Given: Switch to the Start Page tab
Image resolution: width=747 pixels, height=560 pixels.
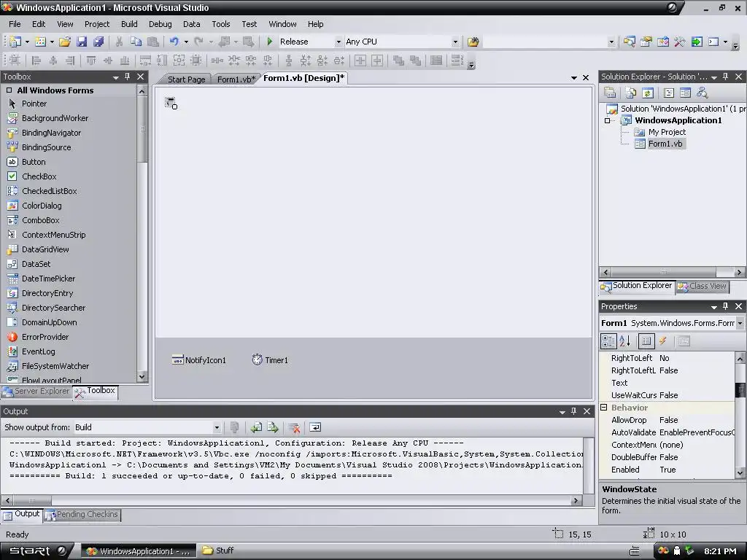Looking at the screenshot, I should pos(186,79).
